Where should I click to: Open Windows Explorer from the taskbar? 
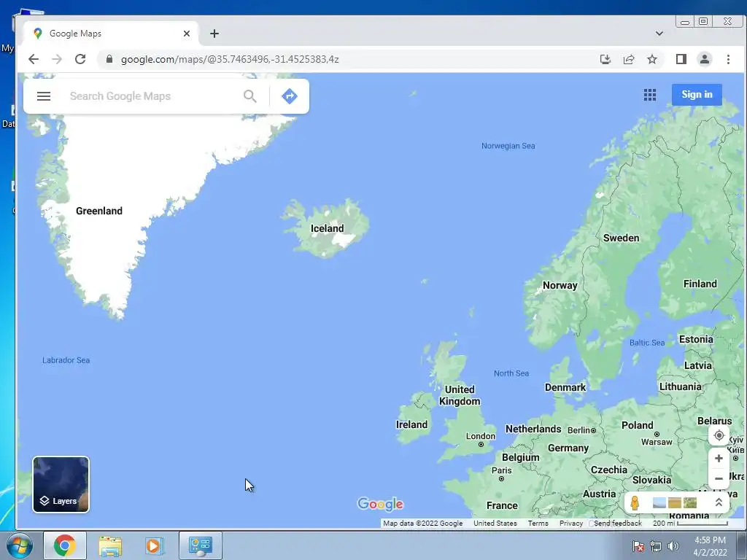tap(110, 545)
